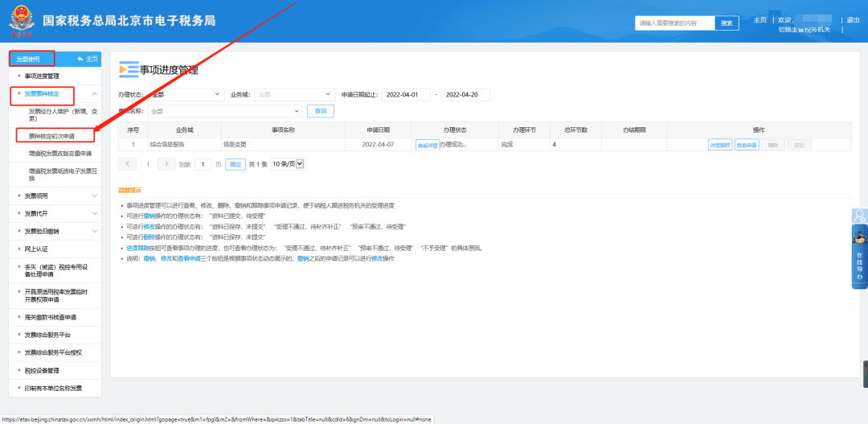Click the 主页 link in top header
The height and width of the screenshot is (424, 868).
click(759, 20)
